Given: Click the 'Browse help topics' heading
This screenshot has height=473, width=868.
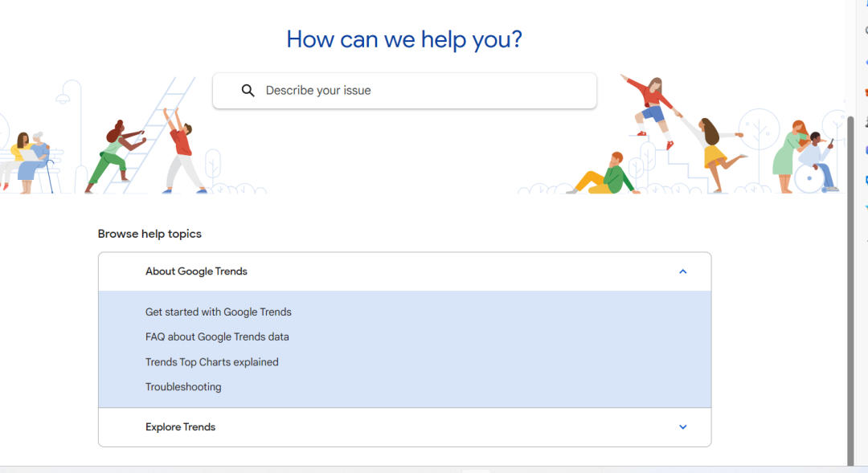Looking at the screenshot, I should click(x=149, y=234).
